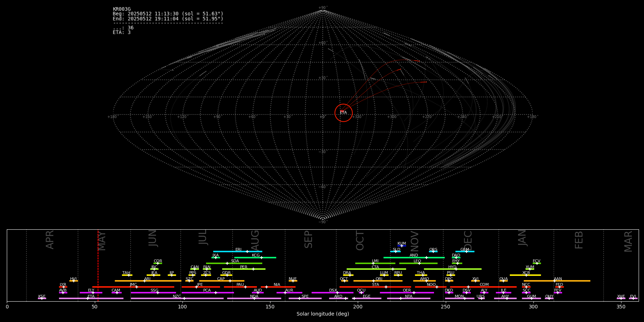Click the green AND shower bar

click(414, 258)
